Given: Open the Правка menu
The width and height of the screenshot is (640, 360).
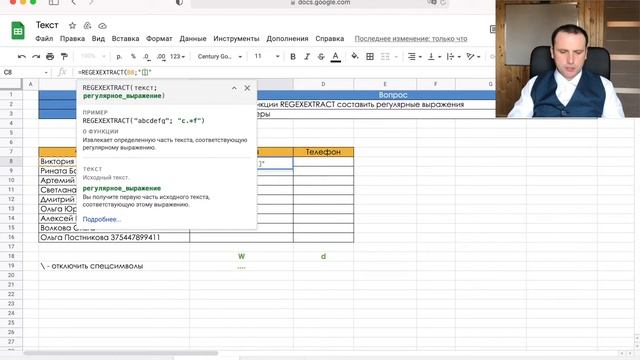Looking at the screenshot, I should 72,39.
